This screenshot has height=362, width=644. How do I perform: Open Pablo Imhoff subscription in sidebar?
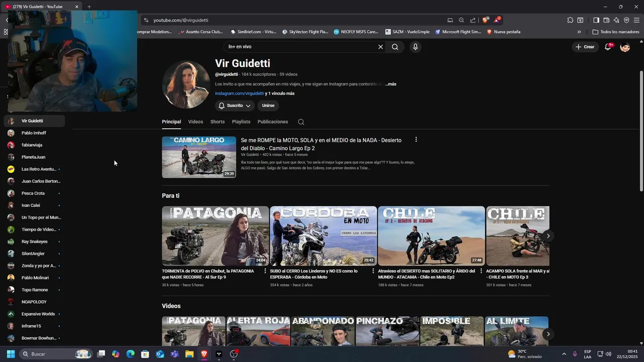34,133
